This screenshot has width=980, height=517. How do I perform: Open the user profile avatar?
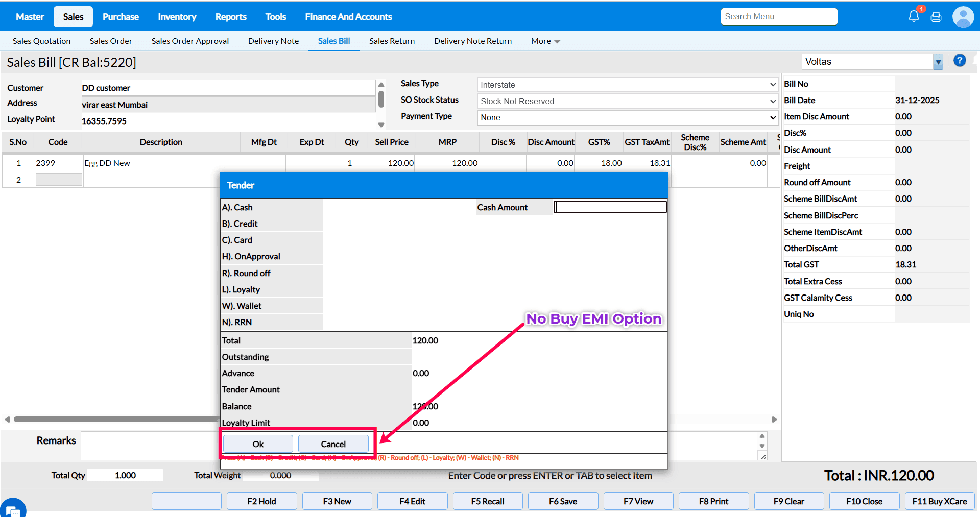coord(963,17)
